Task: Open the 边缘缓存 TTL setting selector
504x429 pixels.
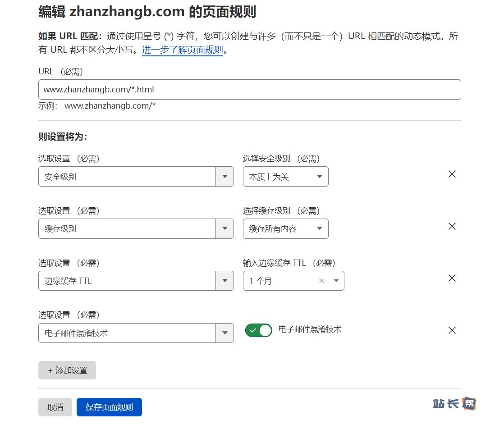Action: click(x=225, y=281)
